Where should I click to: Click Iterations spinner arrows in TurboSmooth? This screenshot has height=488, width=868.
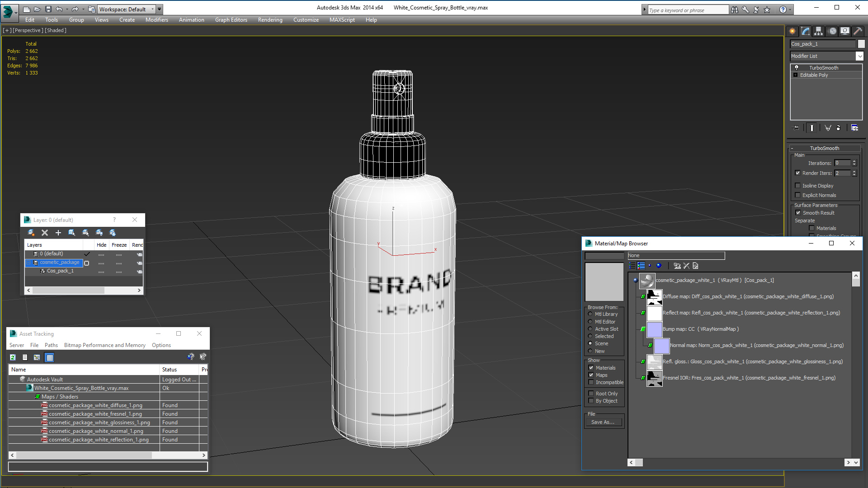[854, 163]
